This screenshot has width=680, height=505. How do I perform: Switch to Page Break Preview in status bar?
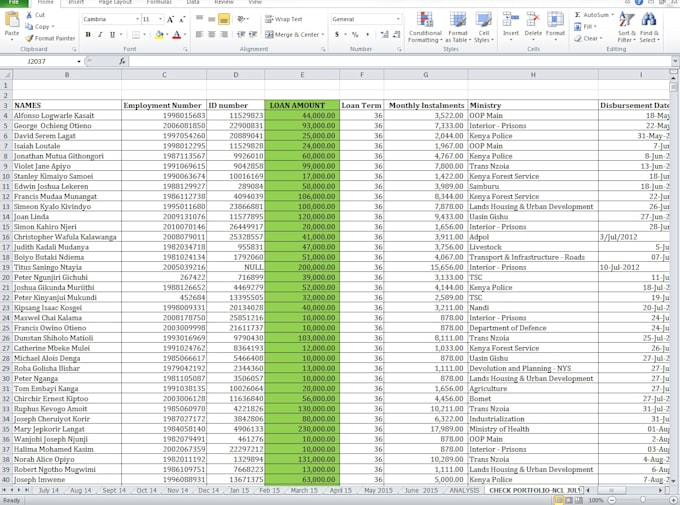tap(578, 500)
